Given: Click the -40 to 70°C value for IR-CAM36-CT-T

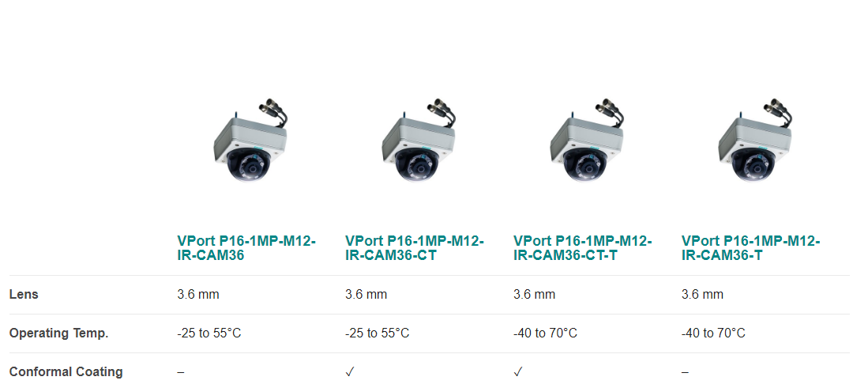Looking at the screenshot, I should point(545,333).
